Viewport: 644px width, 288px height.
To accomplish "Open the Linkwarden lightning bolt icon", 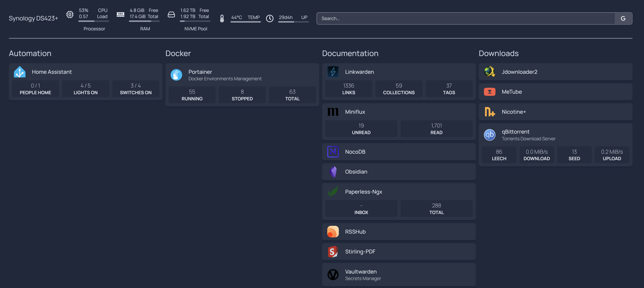I will [x=333, y=72].
